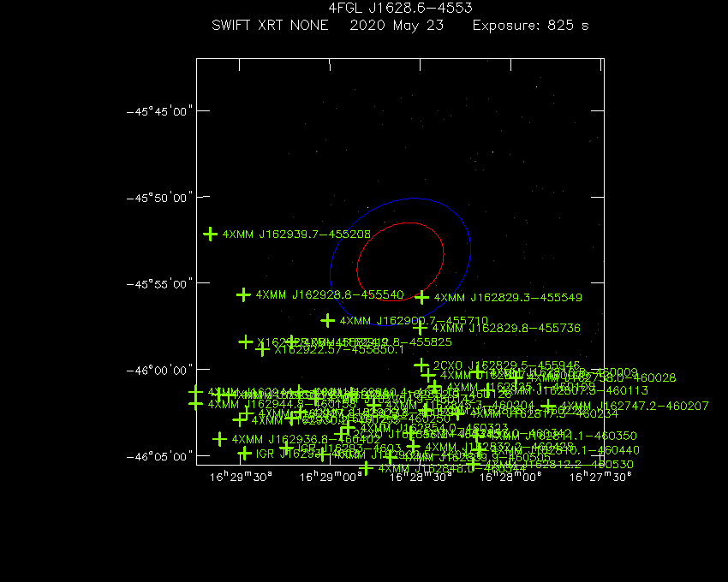Click the green cross beside 4XMM J162936.8-460402
The height and width of the screenshot is (582, 728).
point(219,438)
